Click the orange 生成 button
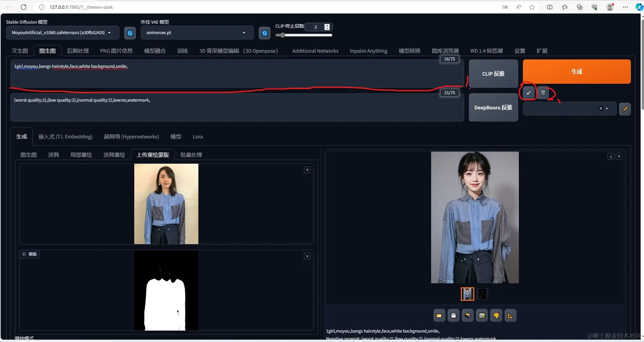This screenshot has height=342, width=644. [x=577, y=72]
